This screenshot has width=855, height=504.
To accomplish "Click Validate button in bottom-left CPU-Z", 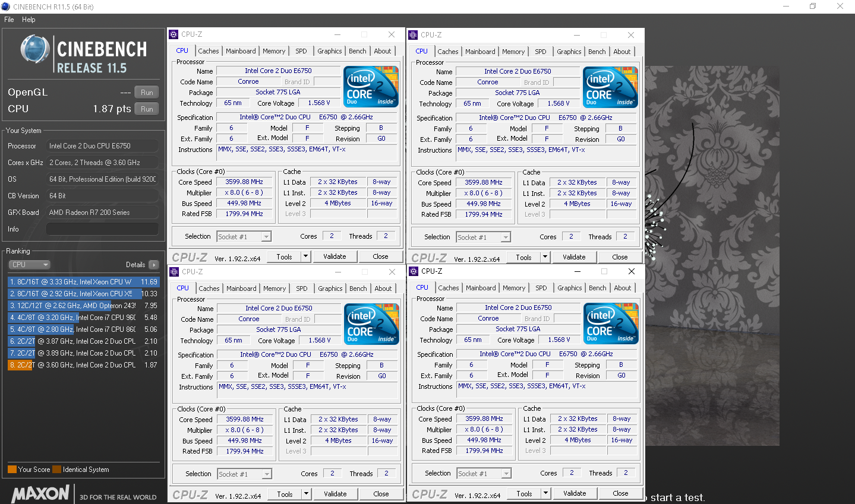I will tap(335, 494).
